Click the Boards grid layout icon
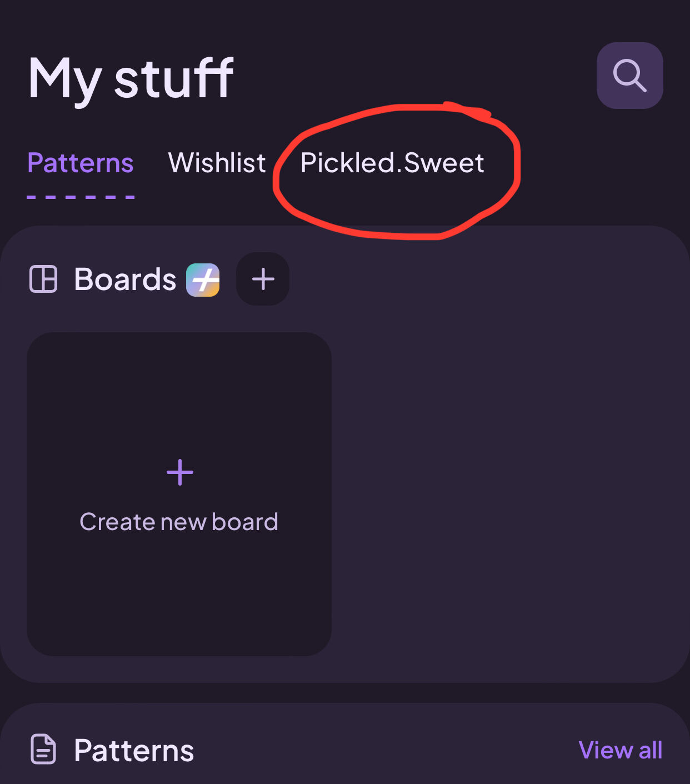This screenshot has height=784, width=690. 43,279
